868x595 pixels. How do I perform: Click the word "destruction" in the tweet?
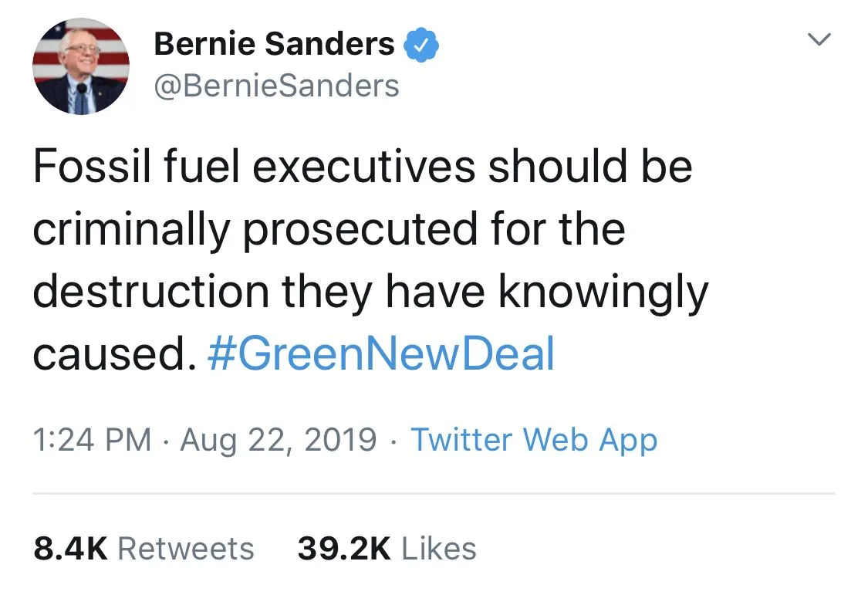coord(151,292)
